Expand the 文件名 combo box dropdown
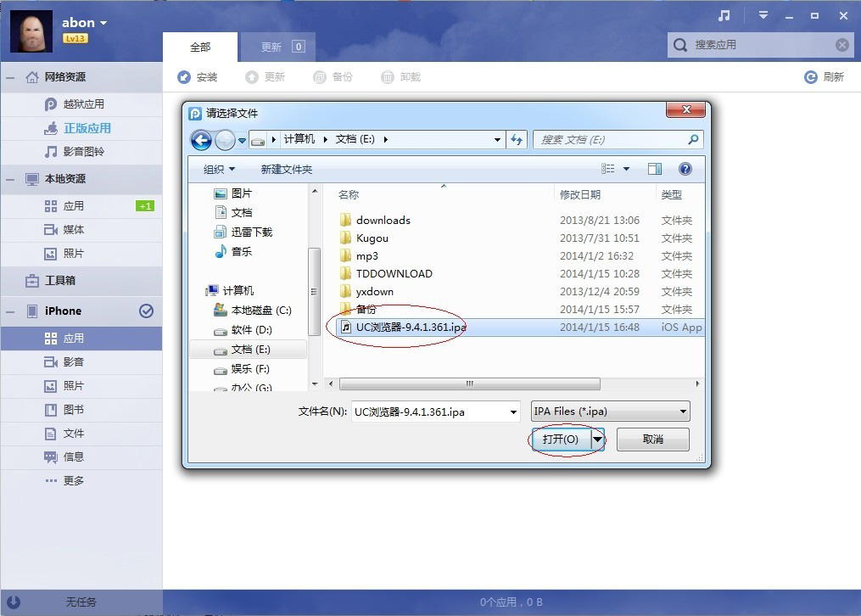Screen dimensions: 861x616 pyautogui.click(x=513, y=412)
